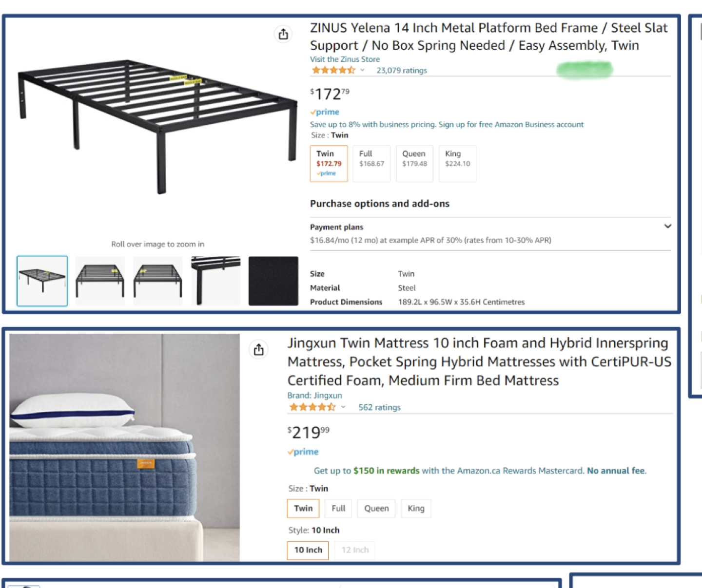
Task: Select the first bed frame thumbnail image
Action: point(42,281)
